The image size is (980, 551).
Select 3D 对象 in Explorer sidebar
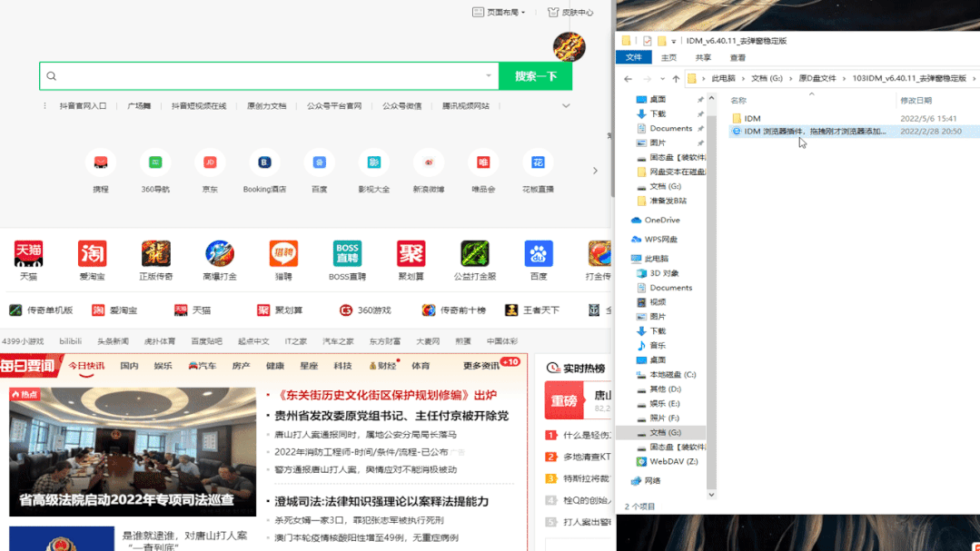[658, 273]
